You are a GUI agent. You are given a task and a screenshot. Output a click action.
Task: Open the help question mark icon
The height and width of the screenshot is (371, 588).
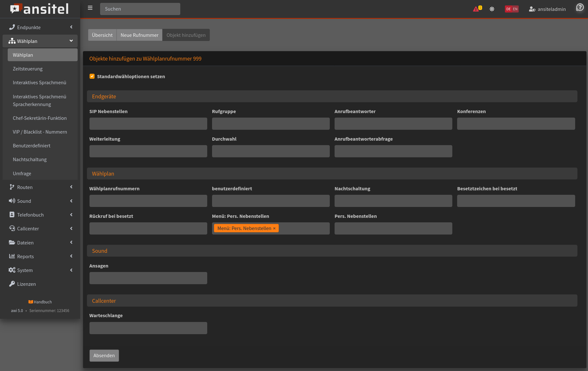580,7
